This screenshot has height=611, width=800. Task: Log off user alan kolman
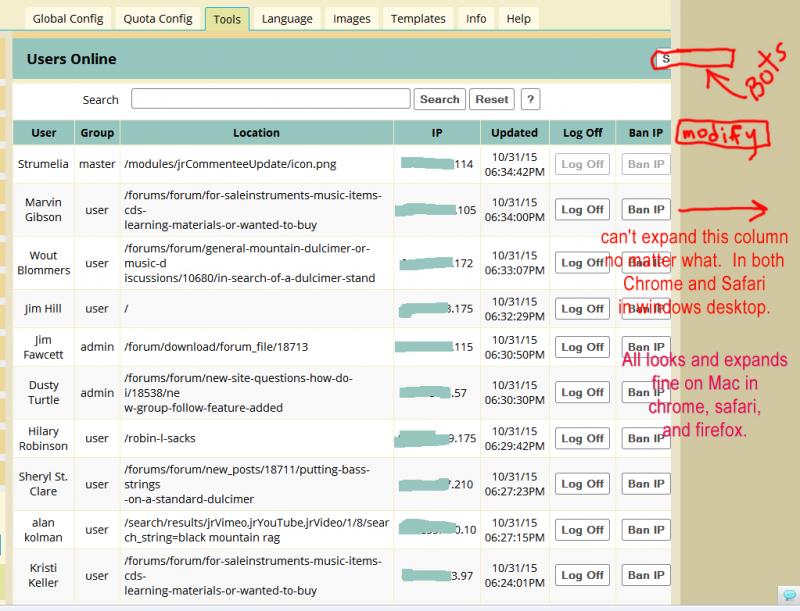(582, 529)
